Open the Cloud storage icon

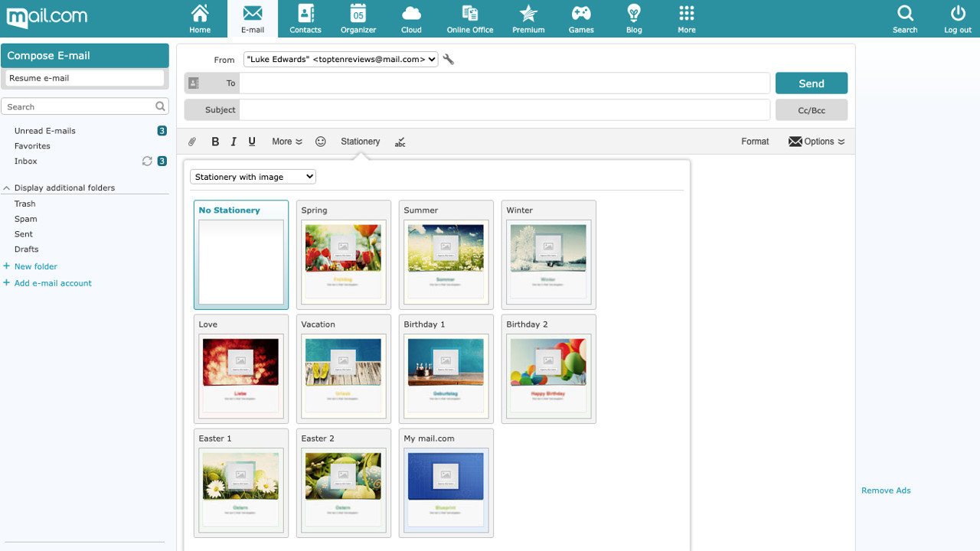click(411, 18)
